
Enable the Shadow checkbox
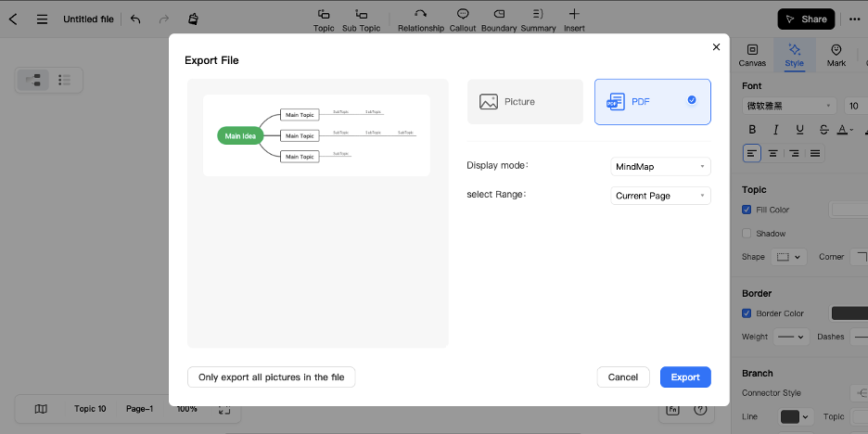click(747, 234)
